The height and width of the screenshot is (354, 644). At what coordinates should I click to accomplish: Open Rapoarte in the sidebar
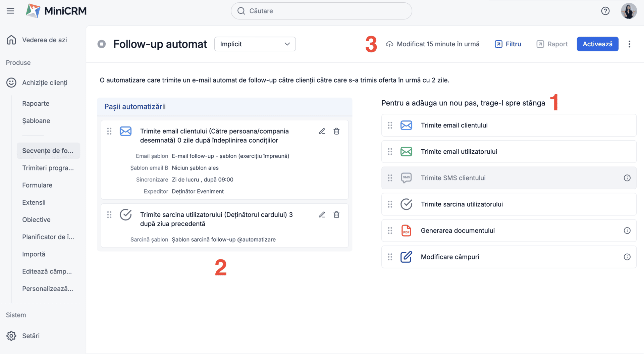coord(36,103)
